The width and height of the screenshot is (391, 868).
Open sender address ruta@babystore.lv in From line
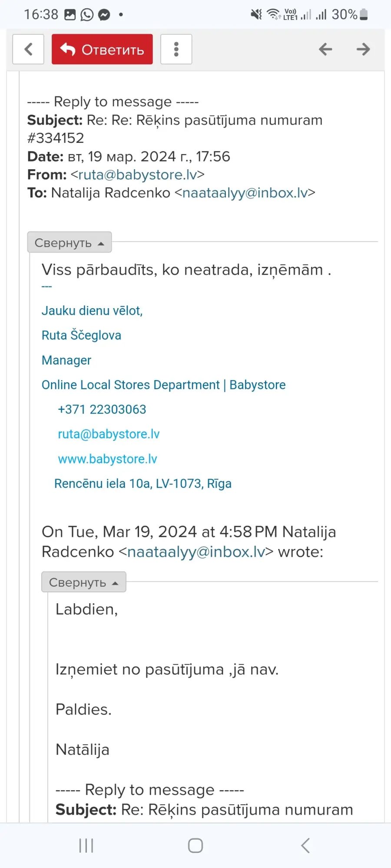coord(138,174)
